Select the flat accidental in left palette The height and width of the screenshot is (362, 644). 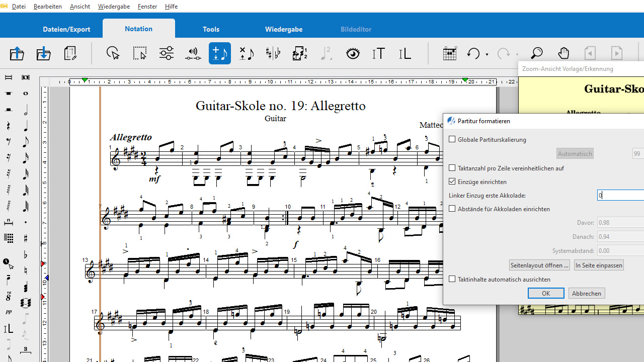coord(25,255)
